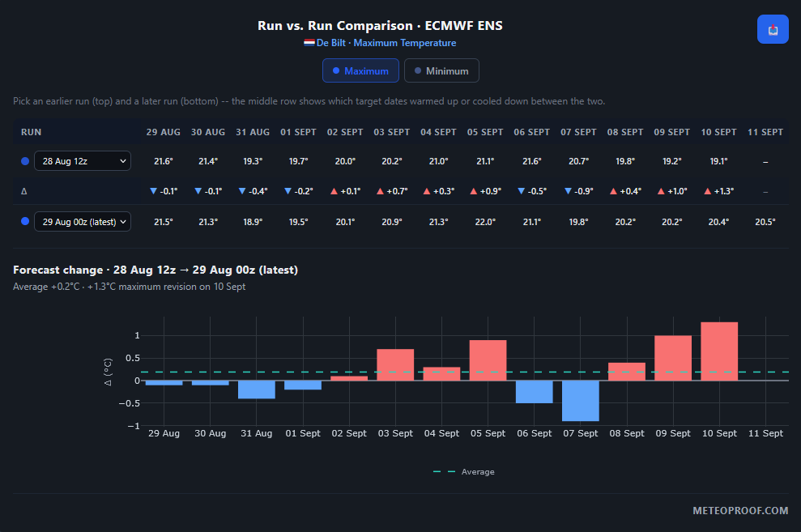Click the 03 Sept red bar

(395, 364)
